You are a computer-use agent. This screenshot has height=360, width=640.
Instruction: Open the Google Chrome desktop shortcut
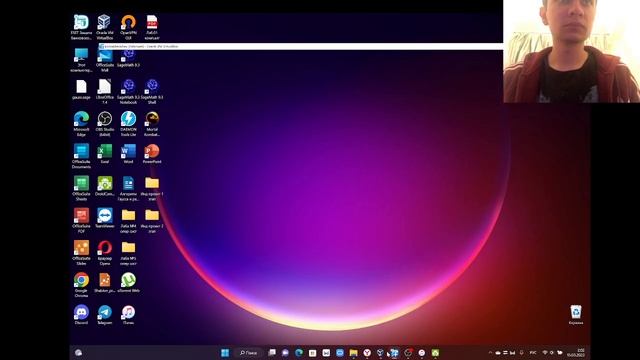[x=81, y=285]
